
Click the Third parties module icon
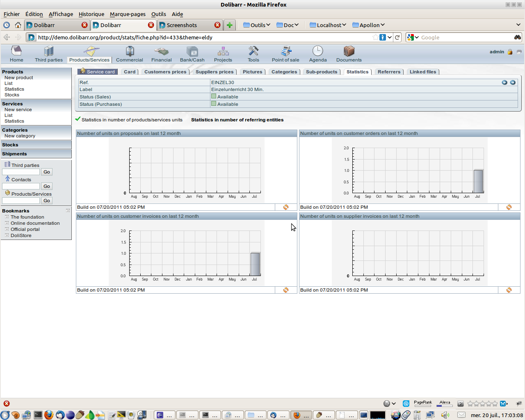click(x=48, y=52)
